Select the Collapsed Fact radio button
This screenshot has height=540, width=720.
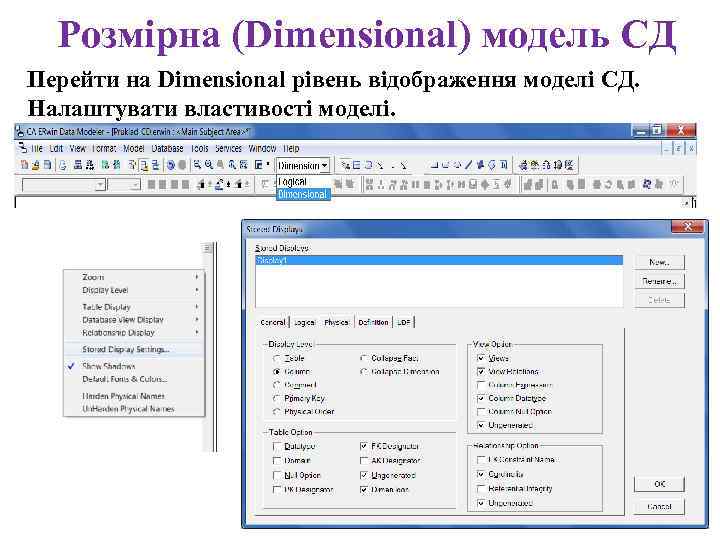tap(364, 358)
